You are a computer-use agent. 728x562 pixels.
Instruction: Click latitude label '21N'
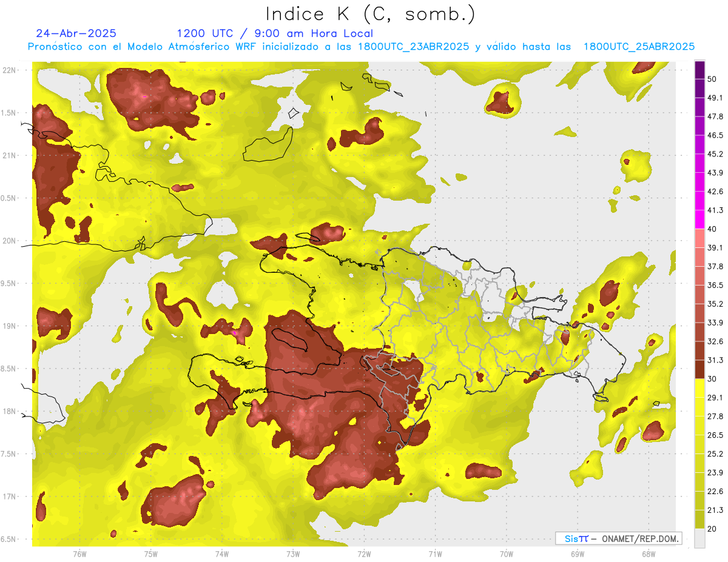click(10, 155)
